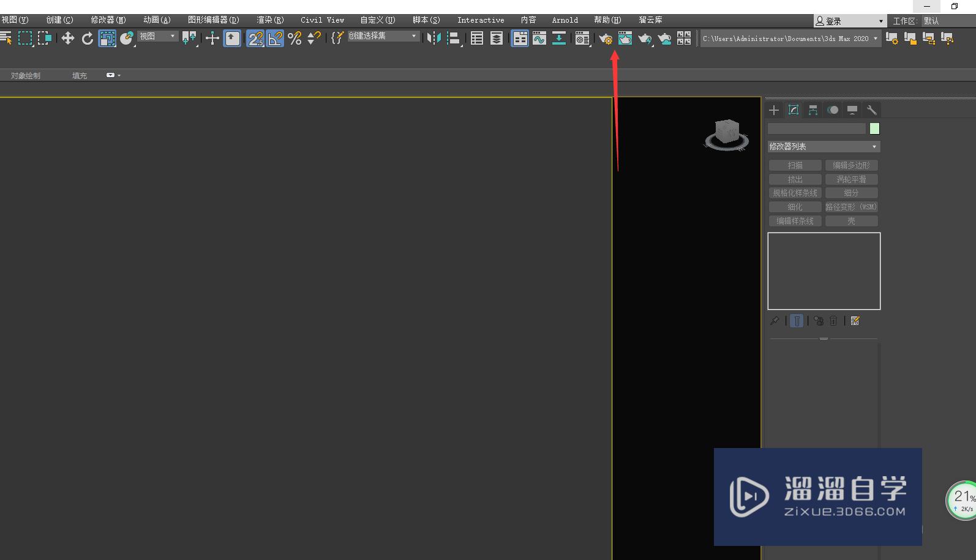976x560 pixels.
Task: Switch to the Display command panel tab
Action: pos(852,110)
